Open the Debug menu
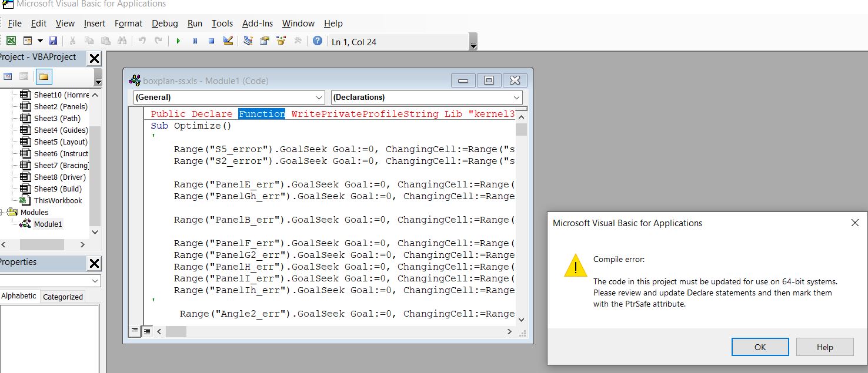Screen dimensions: 868x373 (165, 23)
